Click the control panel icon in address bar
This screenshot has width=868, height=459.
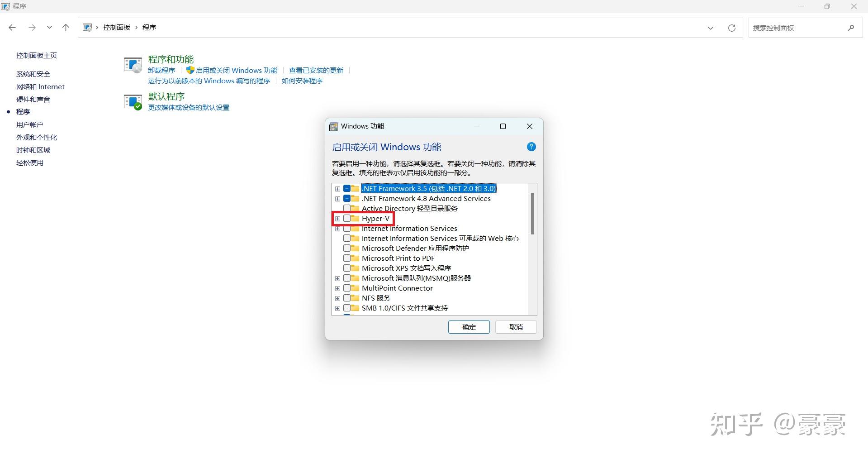pos(87,28)
